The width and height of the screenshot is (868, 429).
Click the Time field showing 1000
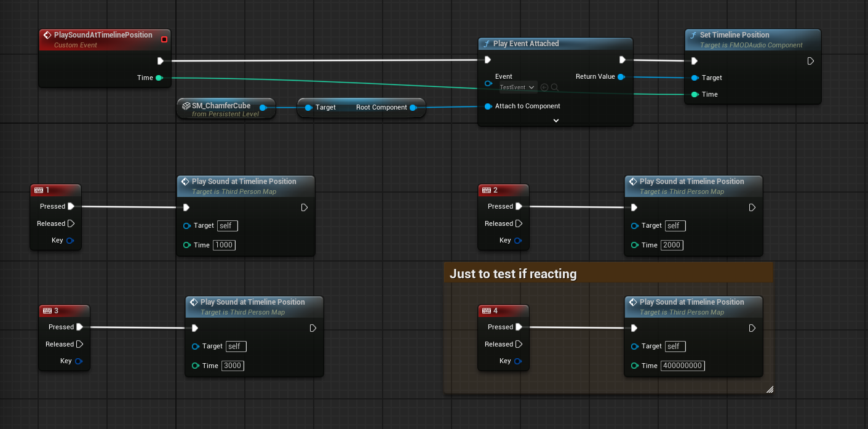click(224, 245)
